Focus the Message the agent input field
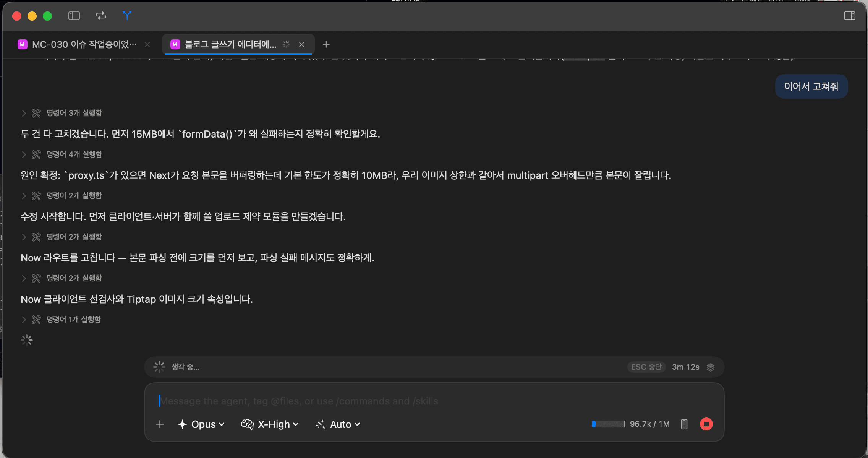Image resolution: width=868 pixels, height=458 pixels. [434, 401]
